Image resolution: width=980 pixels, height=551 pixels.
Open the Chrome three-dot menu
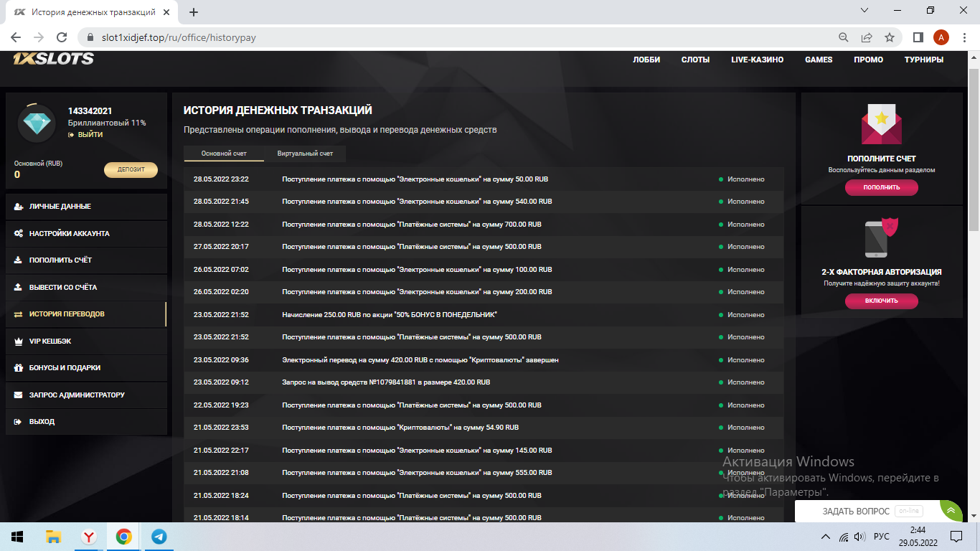point(964,37)
